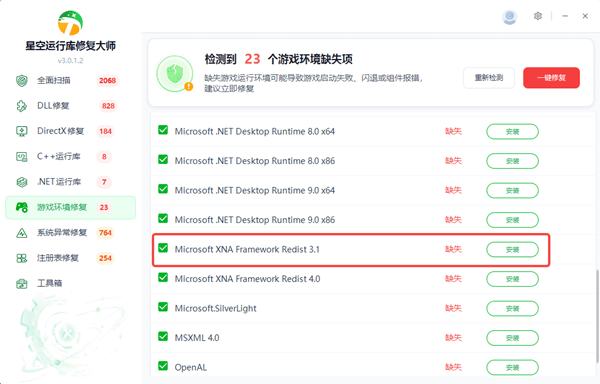Toggle the Microsoft.SilverLight checkbox
The image size is (600, 384).
[163, 307]
